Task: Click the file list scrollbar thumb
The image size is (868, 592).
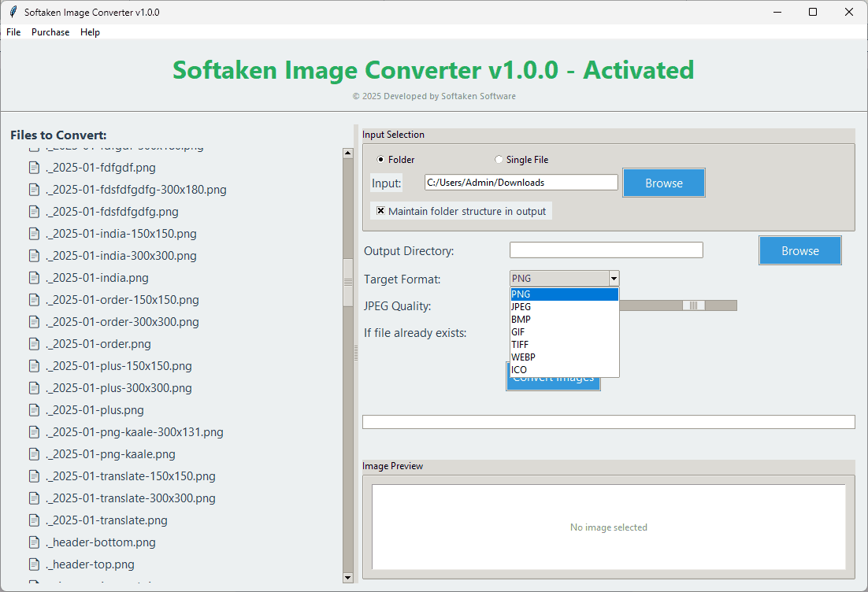Action: 347,282
